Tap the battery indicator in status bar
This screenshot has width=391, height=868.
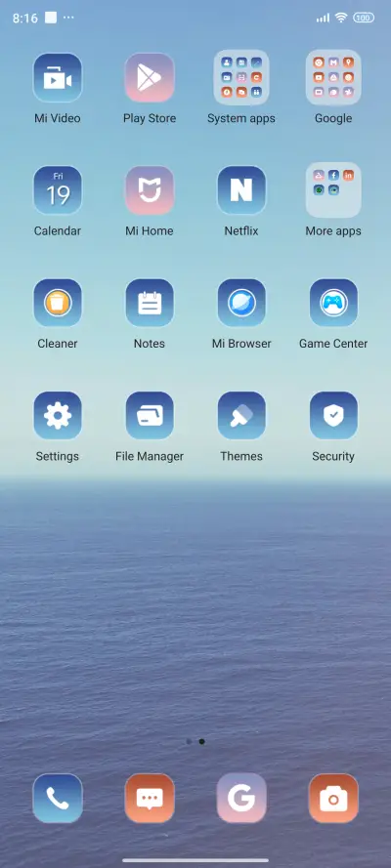tap(364, 18)
